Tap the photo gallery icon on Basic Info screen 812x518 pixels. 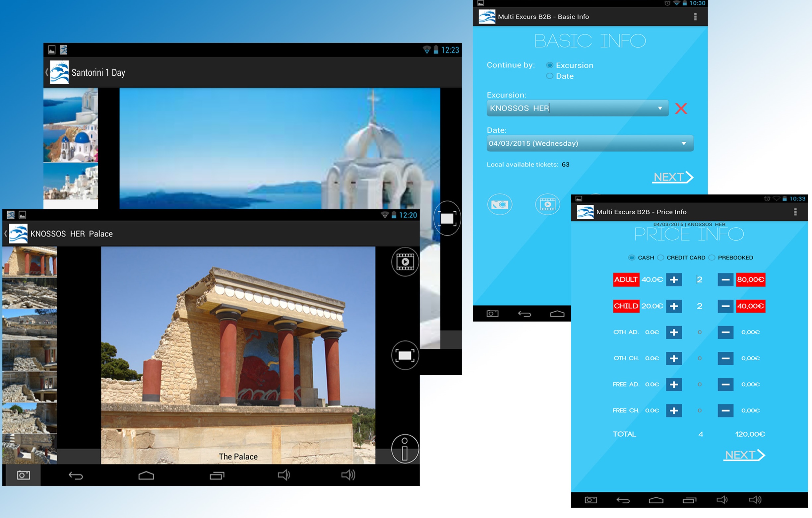pos(500,204)
